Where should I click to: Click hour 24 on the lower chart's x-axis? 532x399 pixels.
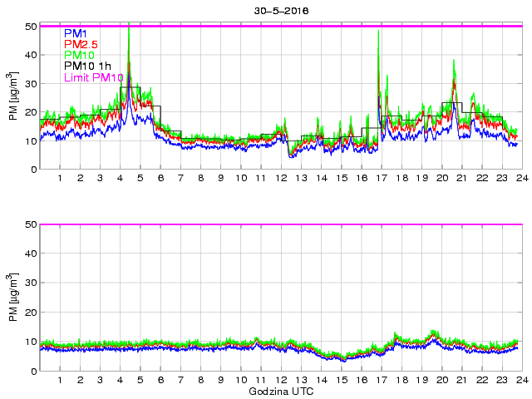pos(523,380)
